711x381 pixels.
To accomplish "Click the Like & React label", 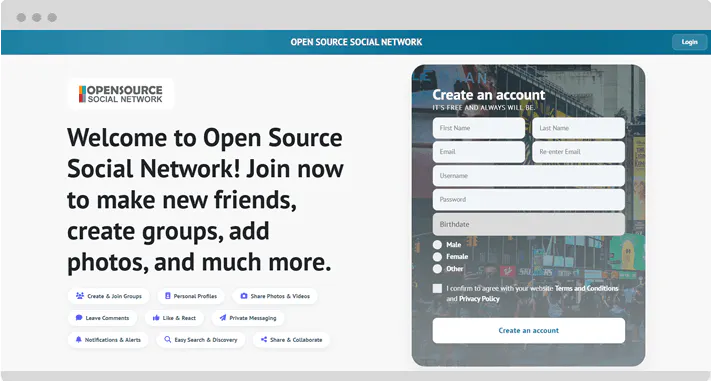I will pos(179,318).
